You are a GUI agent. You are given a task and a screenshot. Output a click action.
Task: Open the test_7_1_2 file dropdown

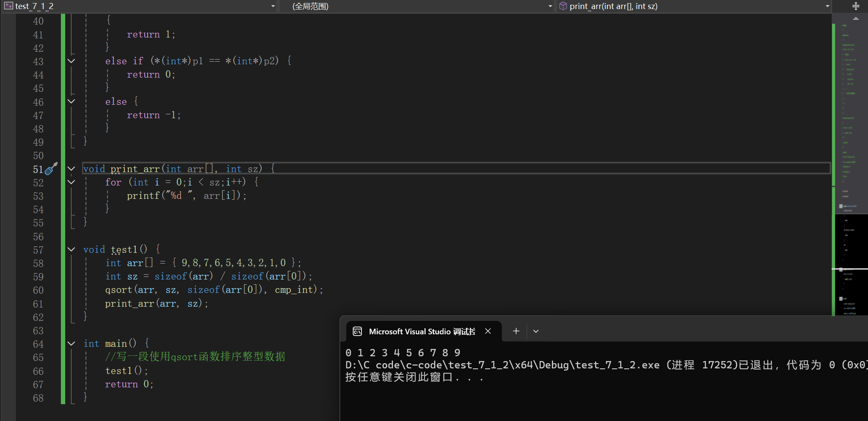[x=272, y=6]
